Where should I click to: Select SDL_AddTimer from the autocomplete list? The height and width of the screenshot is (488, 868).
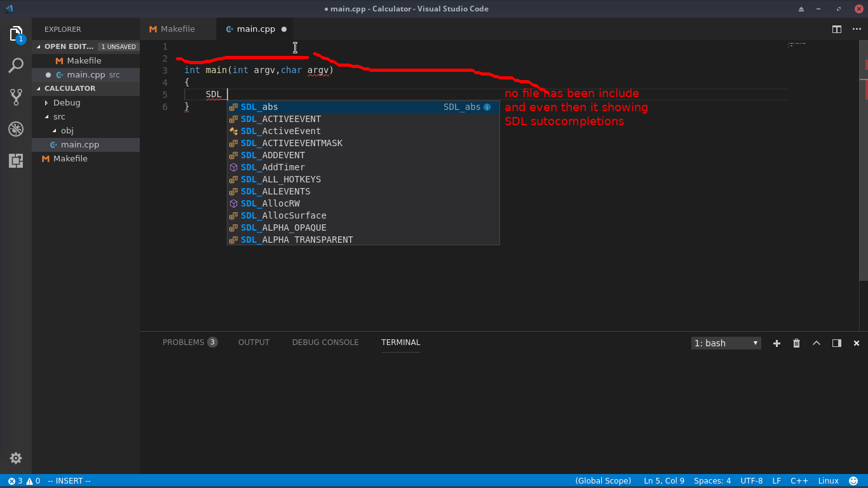click(x=273, y=167)
